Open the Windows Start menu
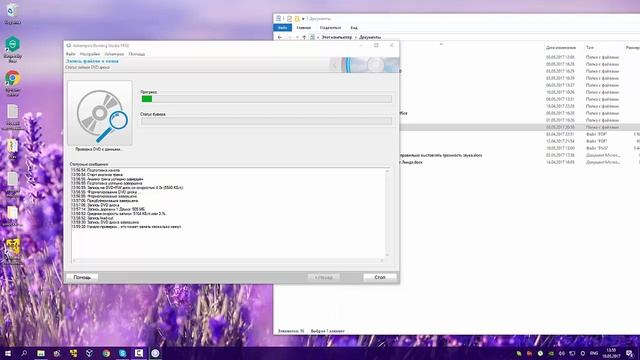The width and height of the screenshot is (640, 360). pyautogui.click(x=8, y=353)
